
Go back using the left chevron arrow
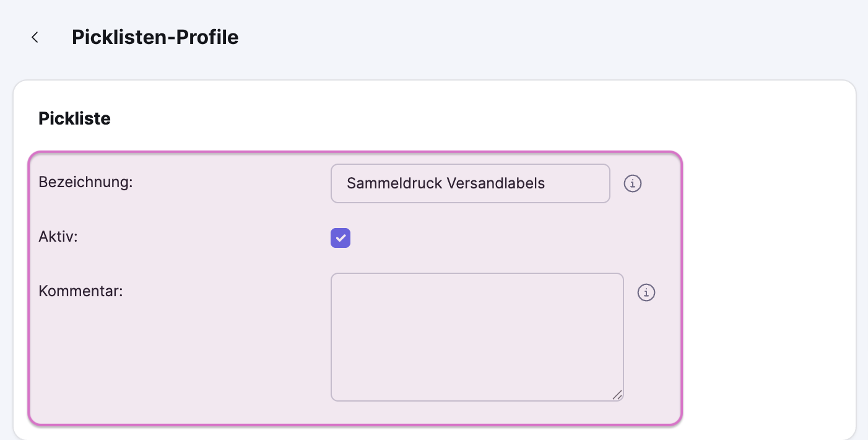35,38
